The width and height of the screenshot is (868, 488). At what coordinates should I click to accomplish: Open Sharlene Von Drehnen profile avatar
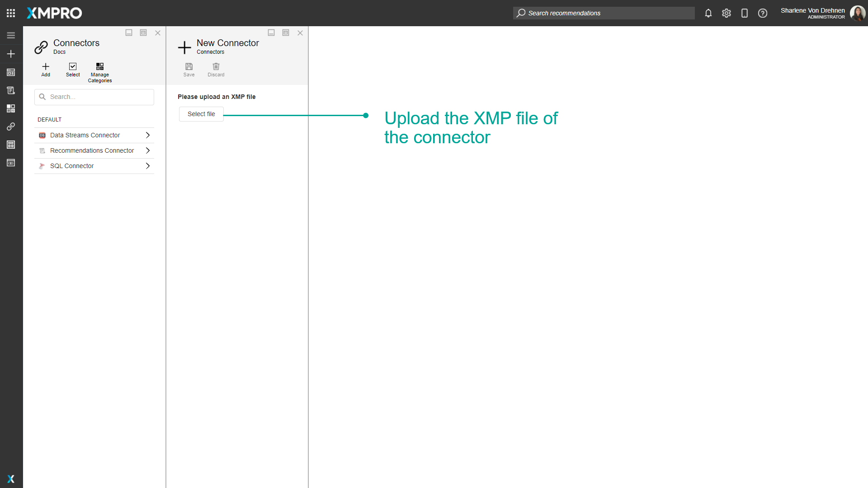(858, 13)
